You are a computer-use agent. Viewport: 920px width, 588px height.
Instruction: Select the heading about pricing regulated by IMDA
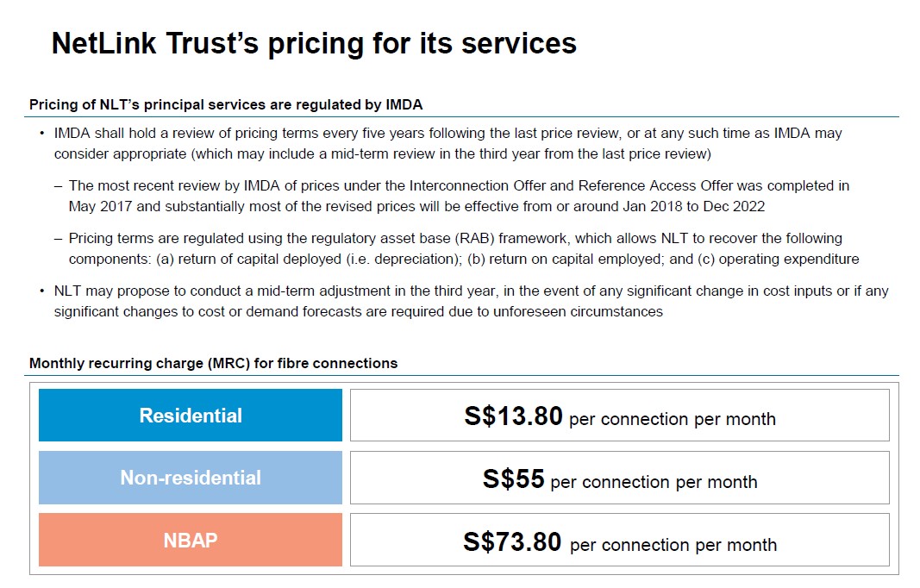click(226, 105)
